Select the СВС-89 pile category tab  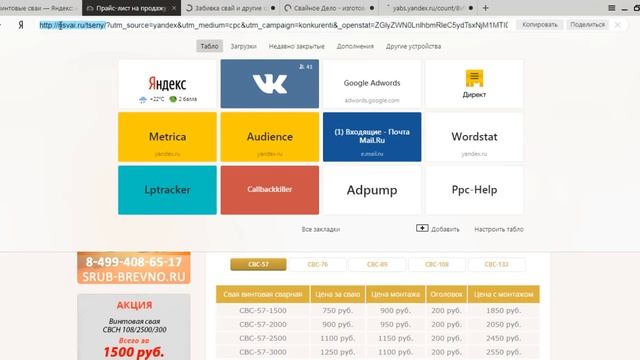point(377,264)
